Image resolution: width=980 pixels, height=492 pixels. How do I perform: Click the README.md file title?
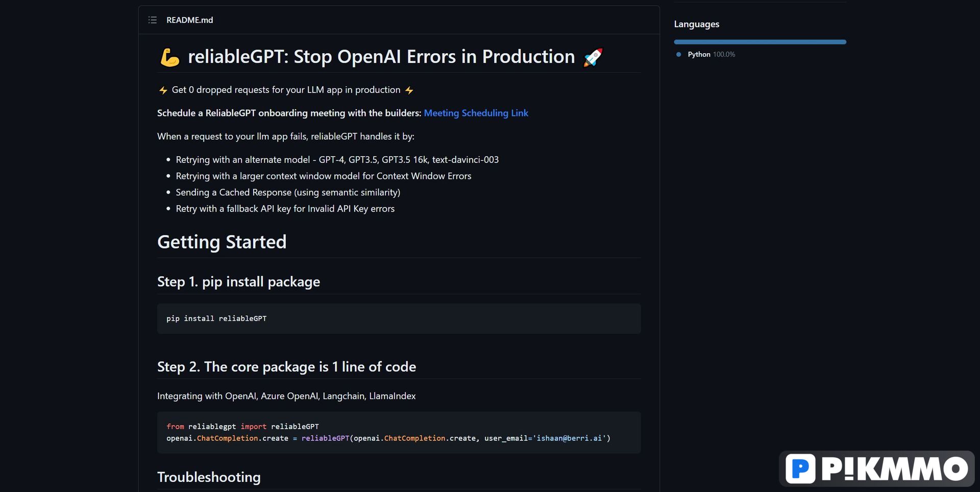coord(189,20)
